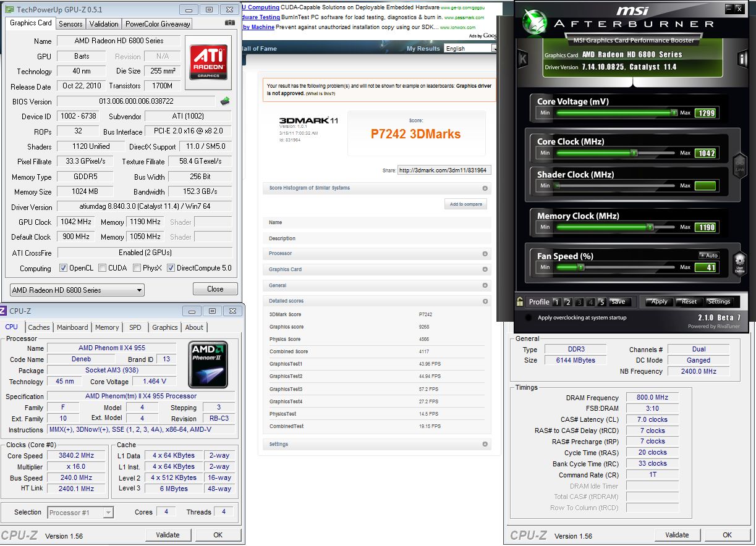Click the 'What is this?' link
Image resolution: width=756 pixels, height=546 pixels.
[321, 93]
